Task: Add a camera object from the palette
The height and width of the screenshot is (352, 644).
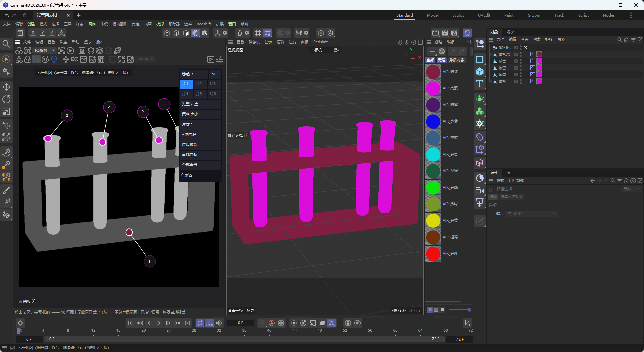Action: pyautogui.click(x=480, y=190)
